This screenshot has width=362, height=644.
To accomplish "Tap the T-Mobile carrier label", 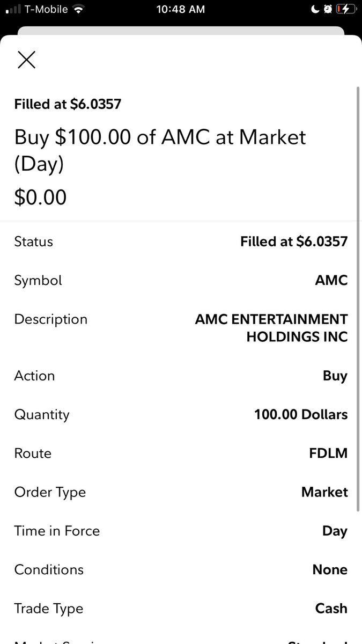I will 46,9.
